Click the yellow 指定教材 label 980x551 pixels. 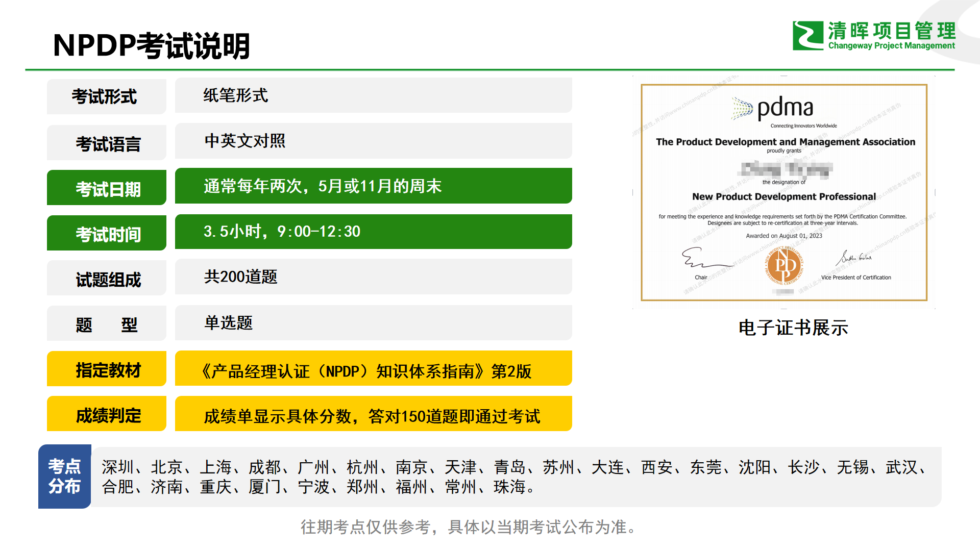(x=106, y=369)
